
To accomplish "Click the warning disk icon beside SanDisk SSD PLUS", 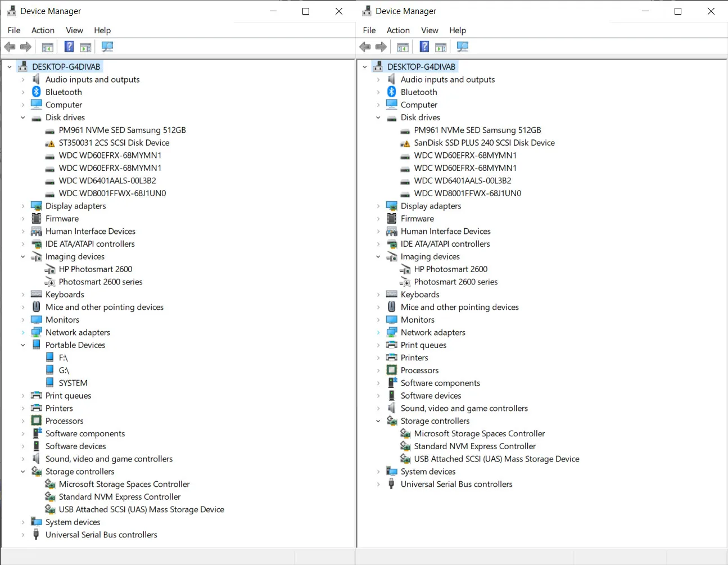I will 405,143.
